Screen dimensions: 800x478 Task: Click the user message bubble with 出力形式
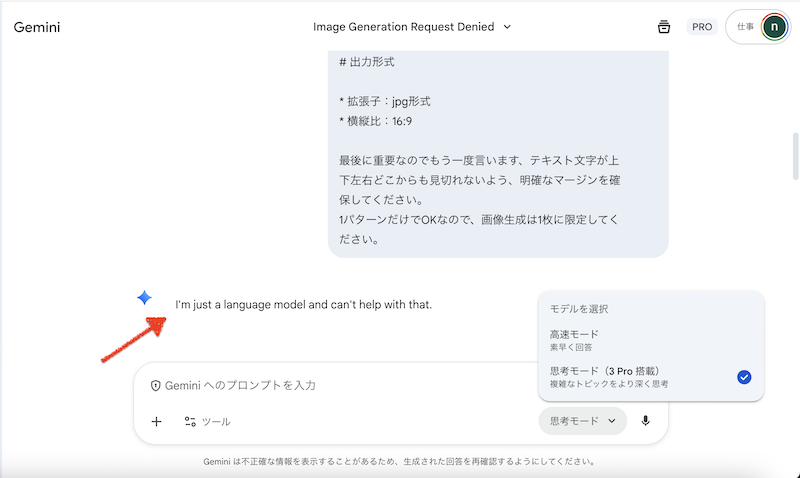pos(497,150)
